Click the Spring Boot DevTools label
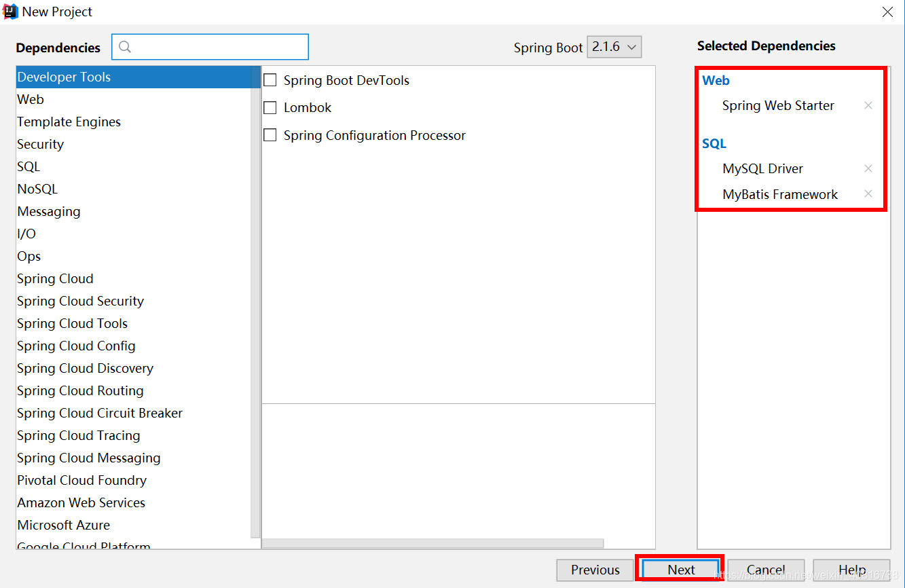This screenshot has height=588, width=905. (346, 80)
